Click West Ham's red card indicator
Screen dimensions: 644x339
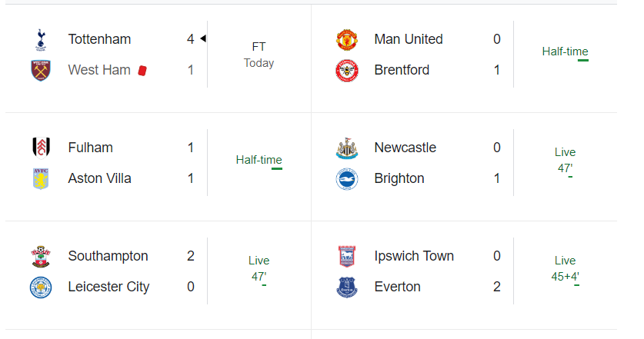tap(142, 71)
